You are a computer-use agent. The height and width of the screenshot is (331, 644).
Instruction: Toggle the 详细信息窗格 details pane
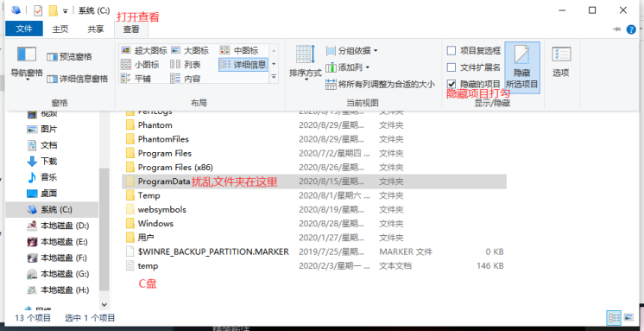(77, 79)
